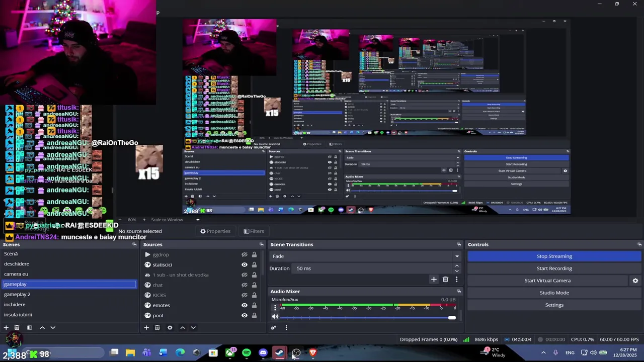Add a new scene with the plus icon
644x362 pixels.
point(6,327)
